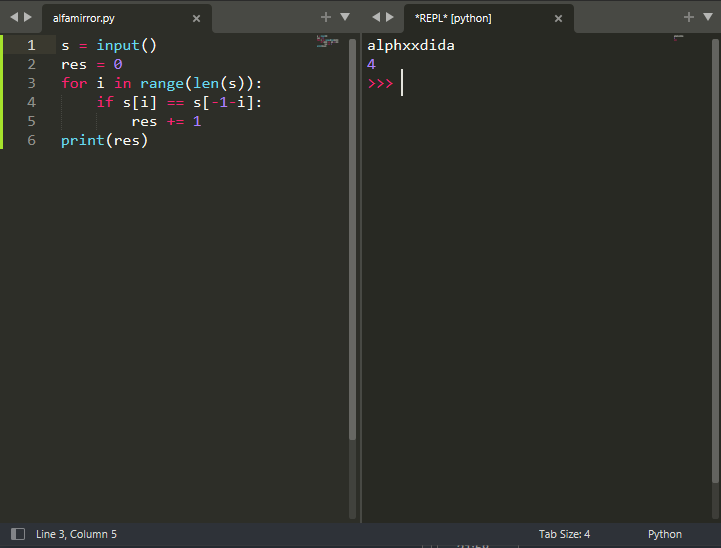This screenshot has height=548, width=721.
Task: Click the minimap in the code editor
Action: click(x=327, y=41)
